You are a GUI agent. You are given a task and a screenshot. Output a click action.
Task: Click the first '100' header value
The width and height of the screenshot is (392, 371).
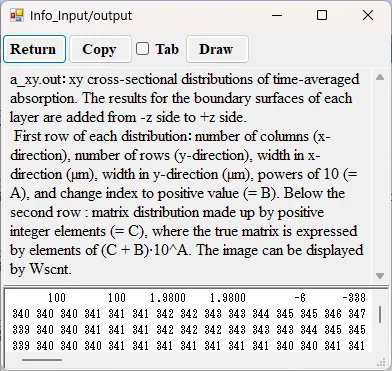57,297
